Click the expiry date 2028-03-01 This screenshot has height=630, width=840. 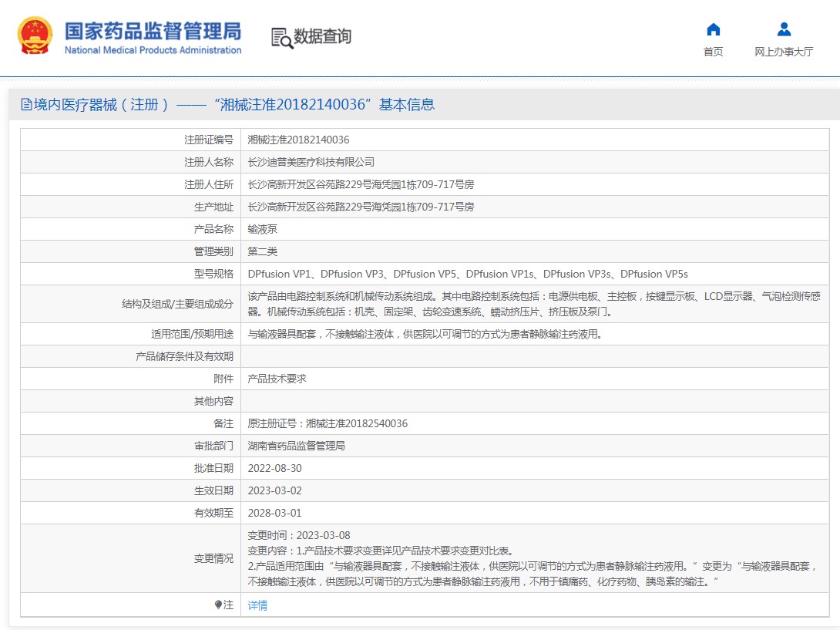coord(274,513)
